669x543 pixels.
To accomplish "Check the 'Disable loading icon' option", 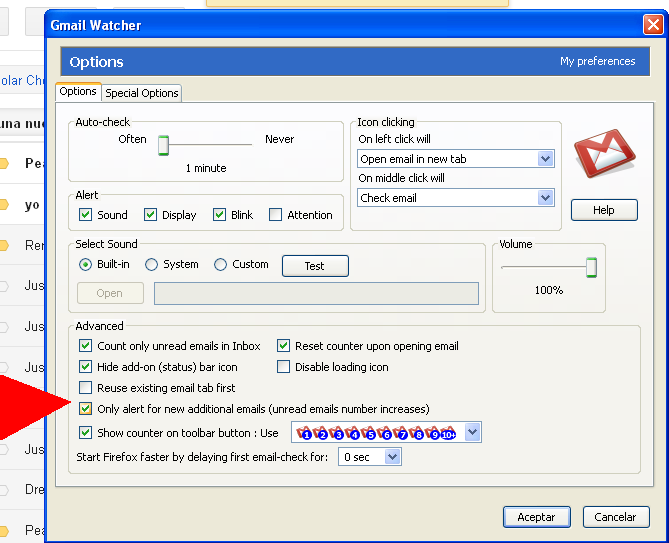I will click(284, 367).
